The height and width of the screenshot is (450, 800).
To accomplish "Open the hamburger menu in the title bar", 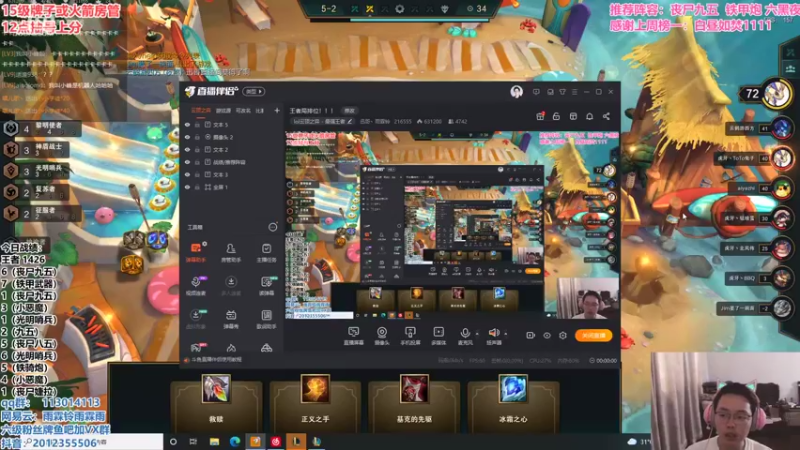I will [574, 92].
